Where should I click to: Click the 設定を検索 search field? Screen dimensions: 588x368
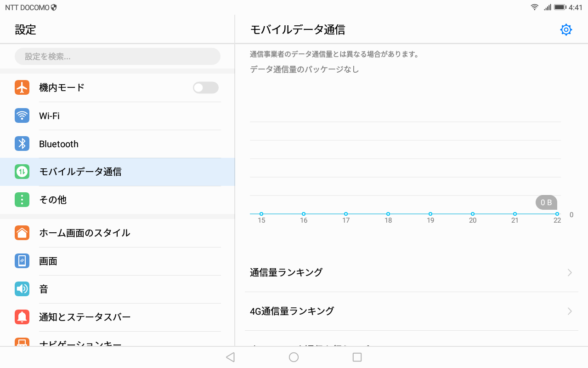point(117,56)
